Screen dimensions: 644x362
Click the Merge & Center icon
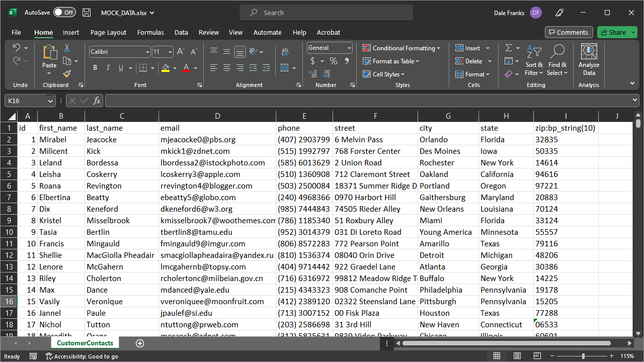pos(285,68)
